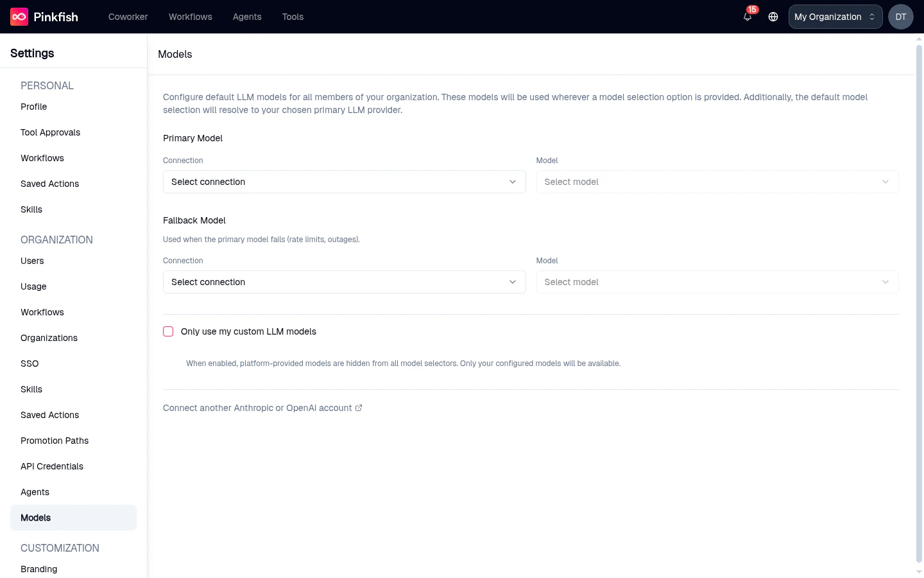Switch to the Agents navigation item

(x=247, y=17)
